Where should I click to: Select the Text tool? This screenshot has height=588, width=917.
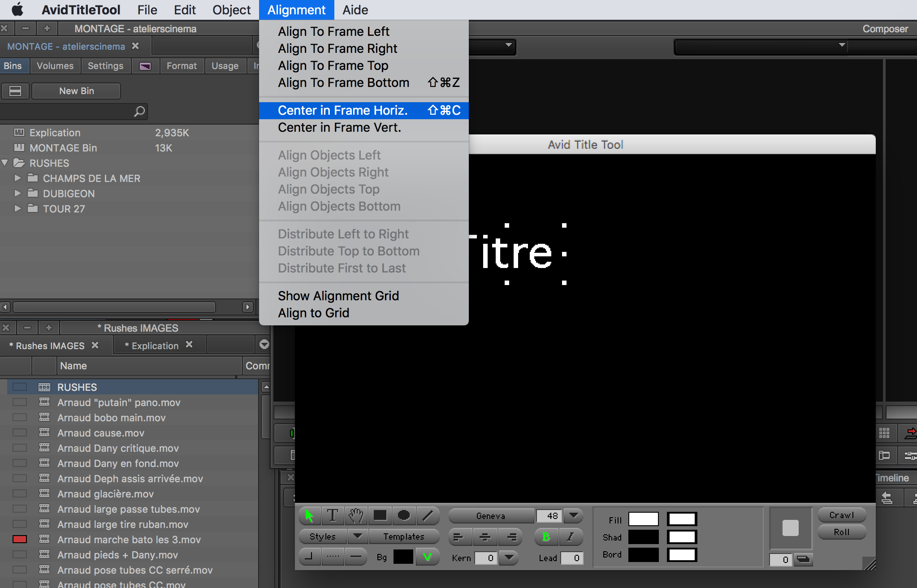click(x=333, y=516)
